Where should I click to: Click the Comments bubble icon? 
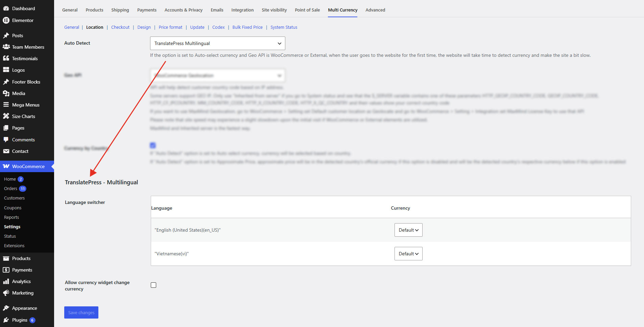point(6,140)
